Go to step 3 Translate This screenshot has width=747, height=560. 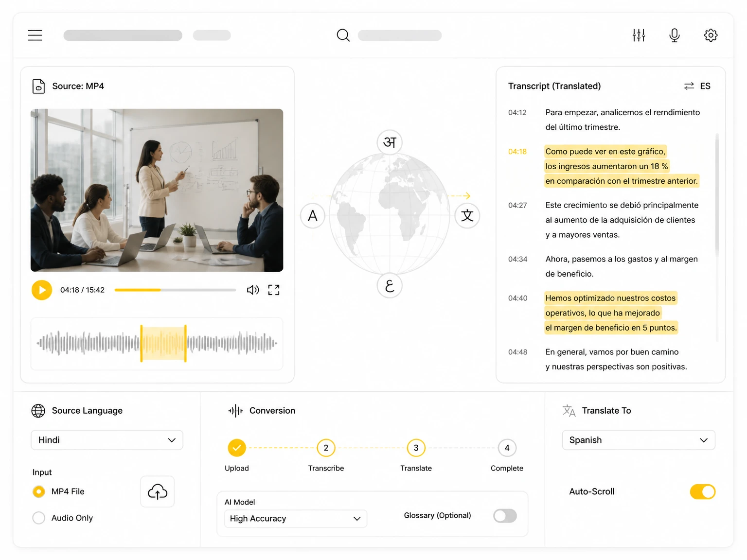pos(416,448)
